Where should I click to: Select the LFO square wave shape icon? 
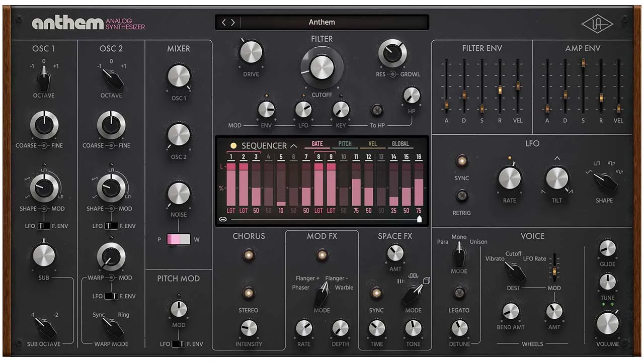coord(597,163)
